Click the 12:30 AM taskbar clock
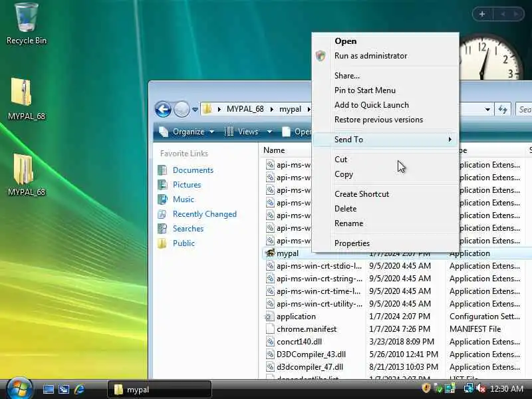This screenshot has height=399, width=532. 507,388
